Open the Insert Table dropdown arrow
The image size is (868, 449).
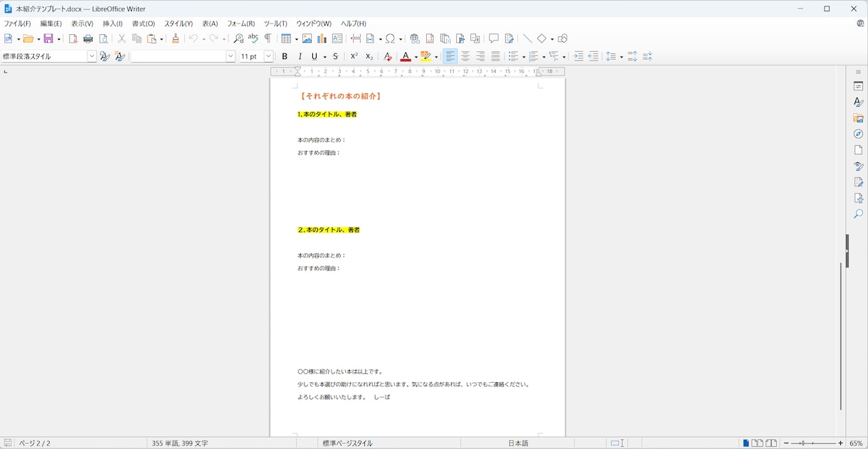click(296, 39)
